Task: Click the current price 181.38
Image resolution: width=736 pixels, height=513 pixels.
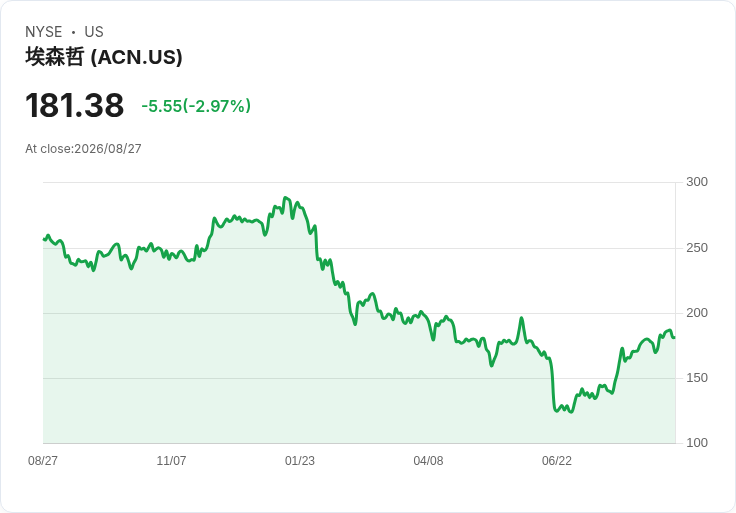Action: [75, 105]
